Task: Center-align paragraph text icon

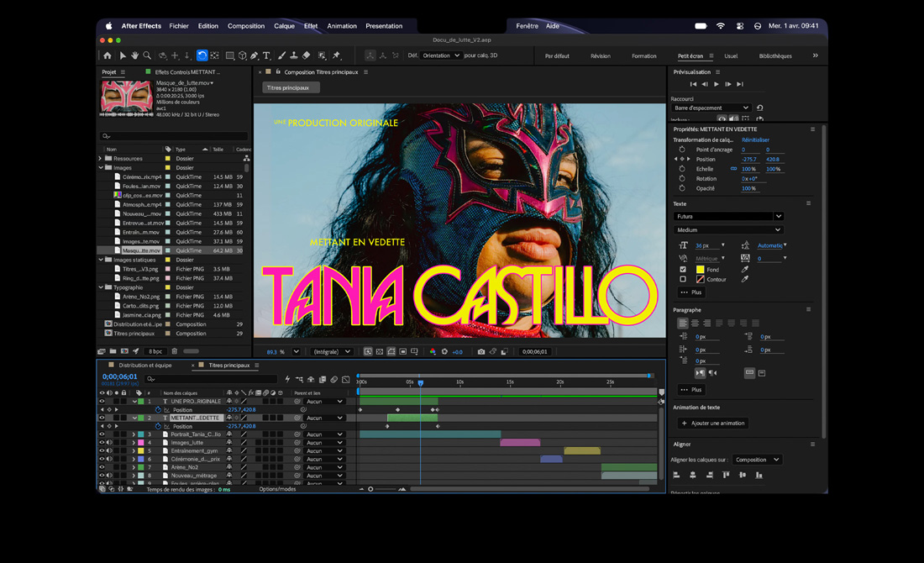Action: tap(695, 323)
